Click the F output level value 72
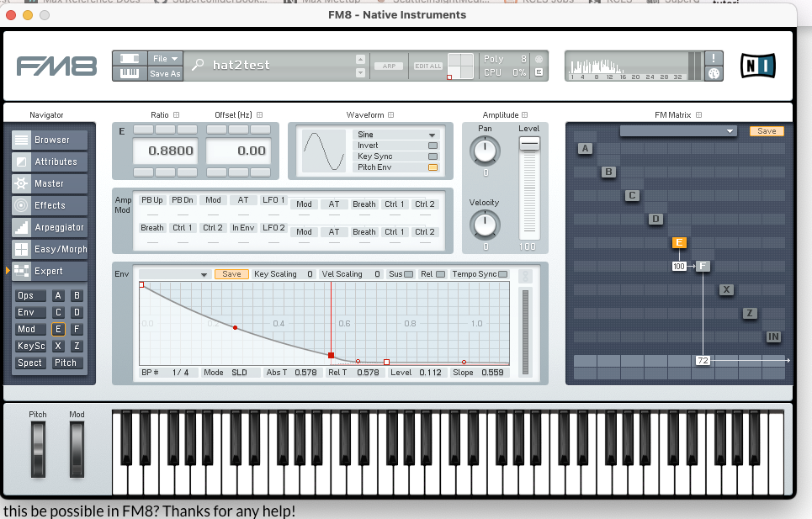Screen dimensions: 812x519 tap(703, 360)
